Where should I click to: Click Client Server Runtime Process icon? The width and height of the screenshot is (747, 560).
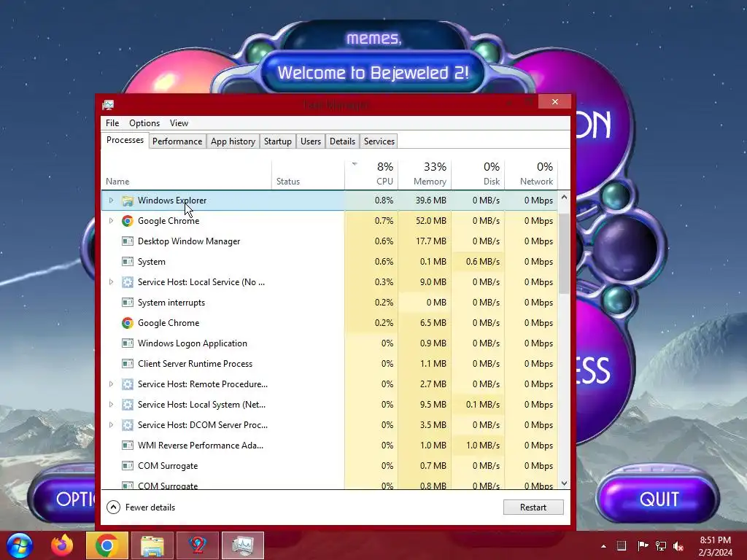click(x=127, y=364)
